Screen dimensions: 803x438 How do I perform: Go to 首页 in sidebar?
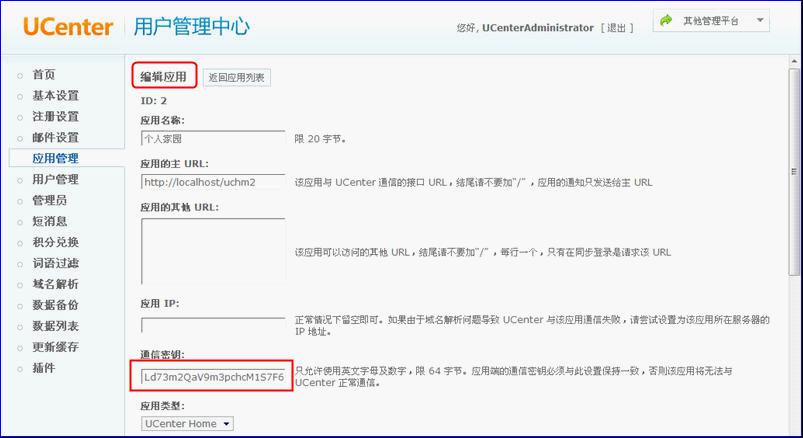tap(44, 74)
